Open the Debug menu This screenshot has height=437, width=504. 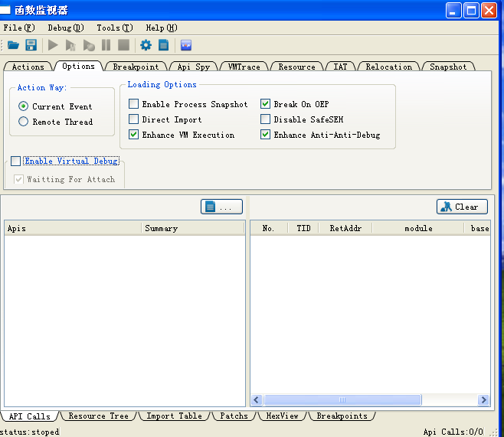point(66,28)
